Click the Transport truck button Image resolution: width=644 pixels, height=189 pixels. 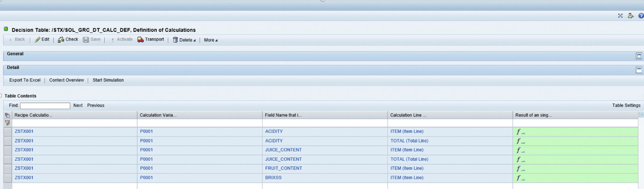(151, 39)
